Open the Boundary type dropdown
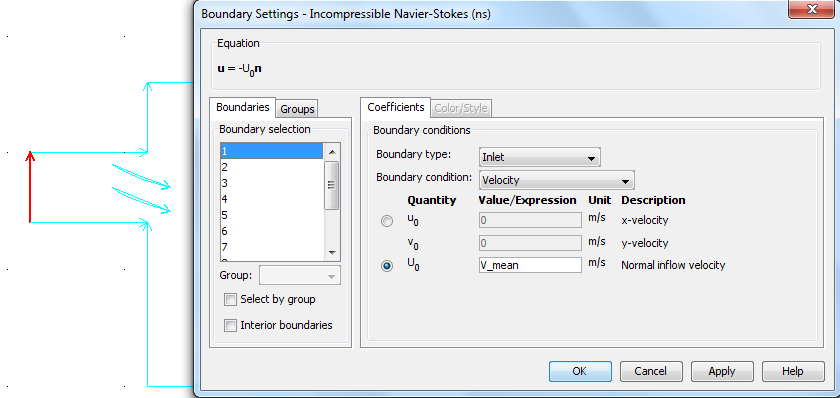840x398 pixels. click(x=539, y=157)
